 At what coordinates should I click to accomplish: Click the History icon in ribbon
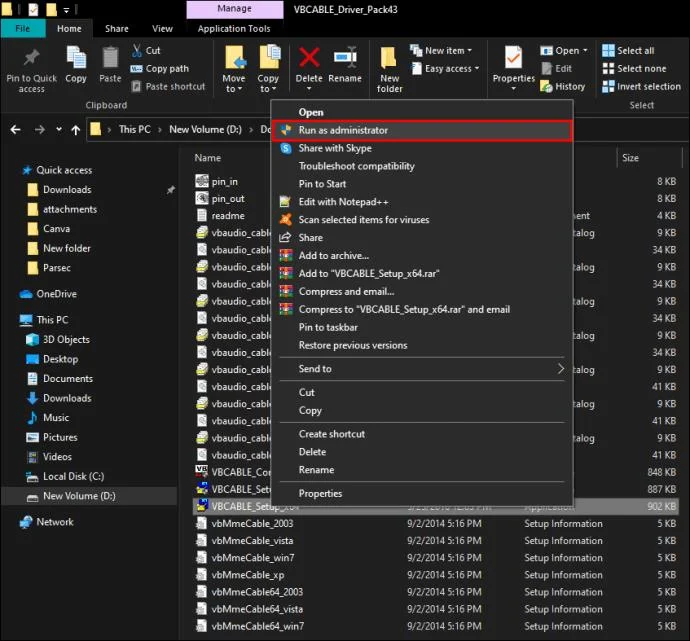(x=546, y=86)
